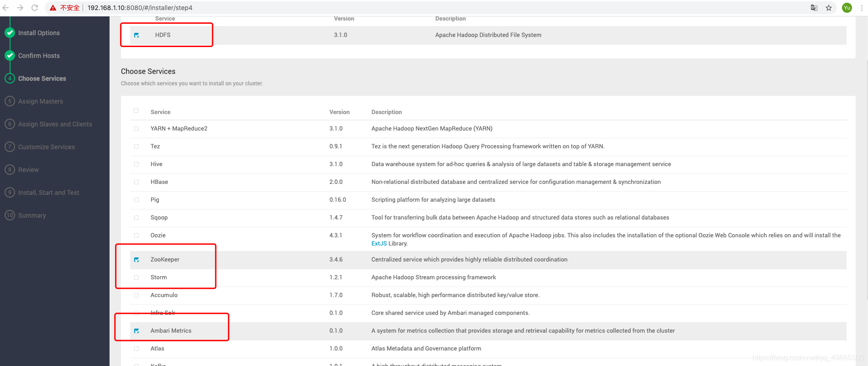Open the Yu profile avatar
868x366 pixels.
pyautogui.click(x=847, y=8)
